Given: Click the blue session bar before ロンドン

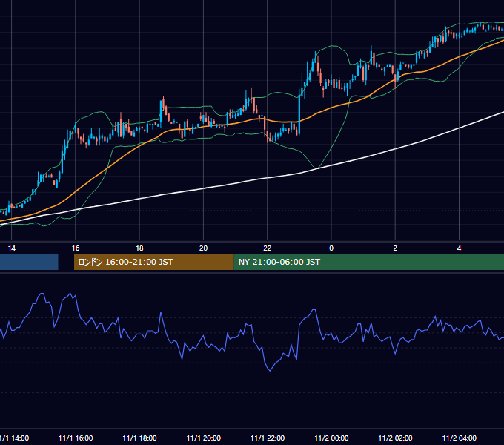Looking at the screenshot, I should (x=29, y=262).
